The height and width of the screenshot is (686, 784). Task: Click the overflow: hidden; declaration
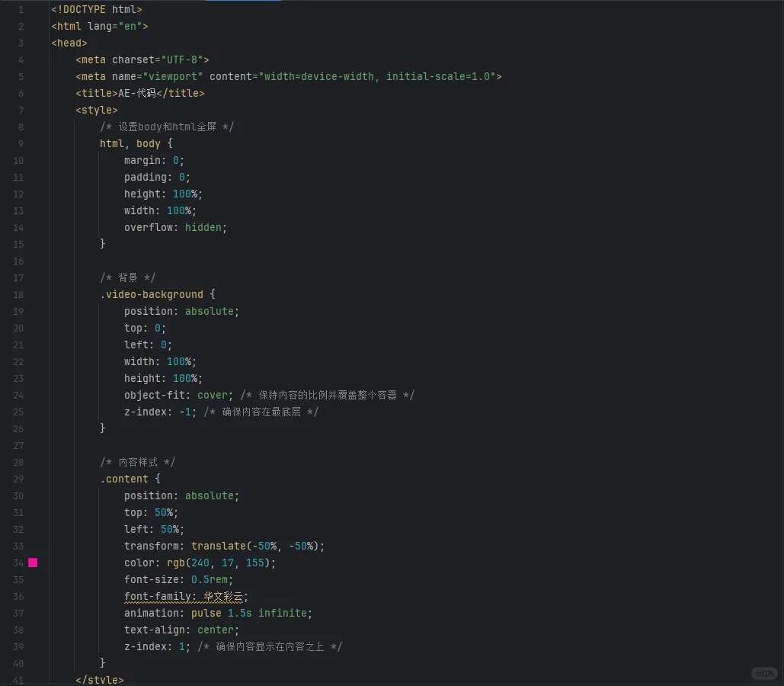pyautogui.click(x=176, y=227)
